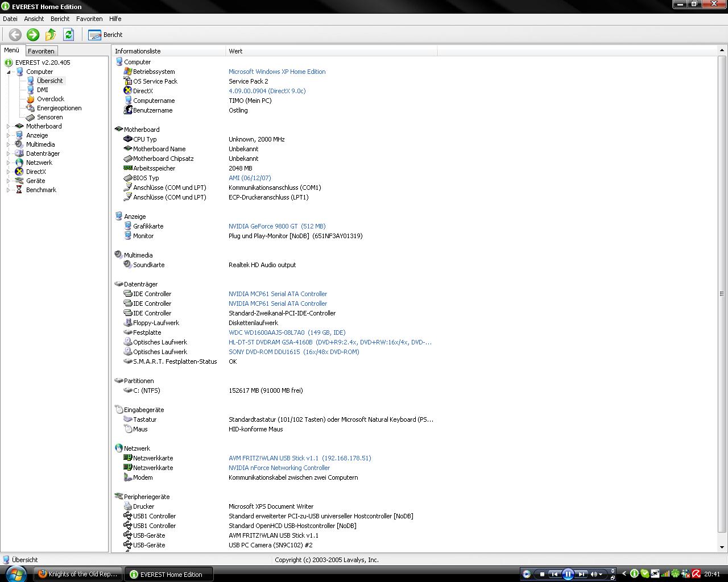Click the Benchmark hourglass icon in tree

click(19, 190)
